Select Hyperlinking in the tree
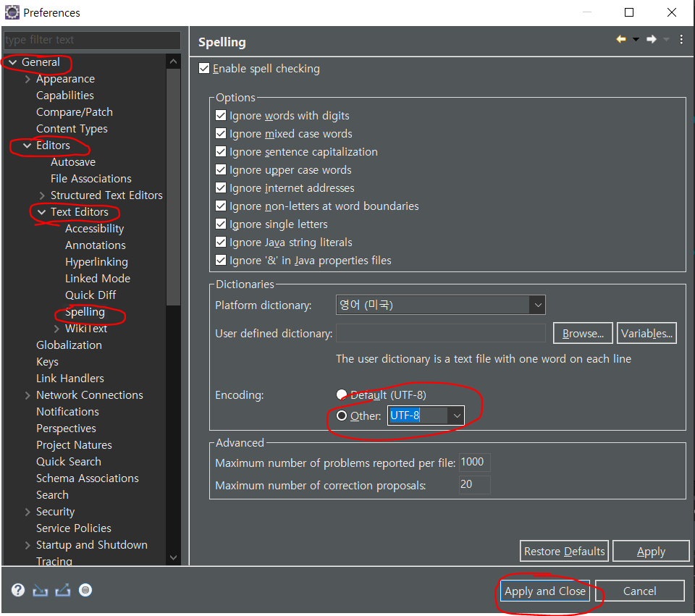This screenshot has height=616, width=695. (96, 262)
